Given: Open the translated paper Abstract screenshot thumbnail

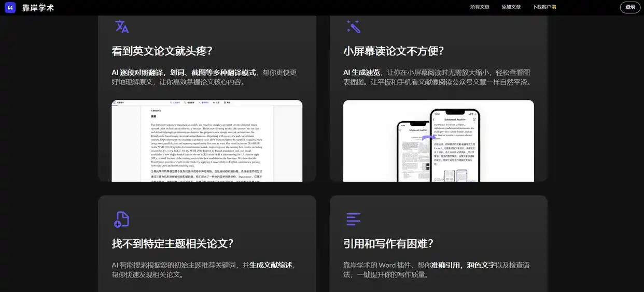Looking at the screenshot, I should tap(207, 141).
